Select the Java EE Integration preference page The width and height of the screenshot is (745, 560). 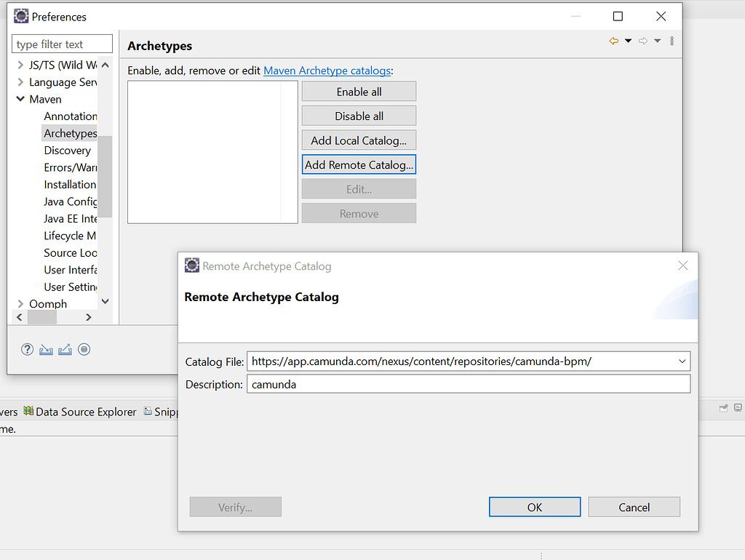point(71,218)
